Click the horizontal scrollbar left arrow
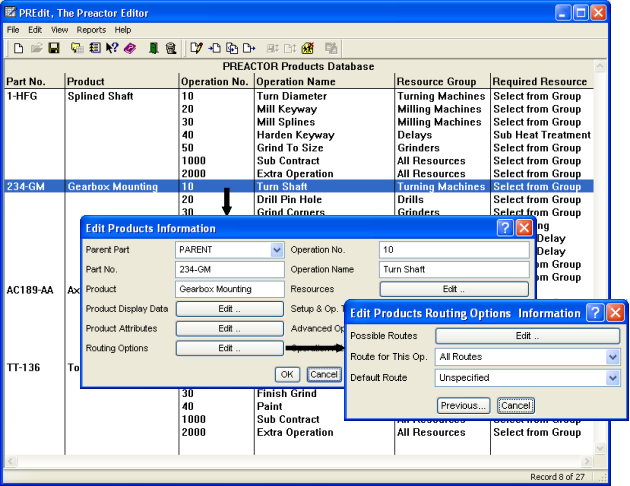630x486 pixels. tap(10, 461)
